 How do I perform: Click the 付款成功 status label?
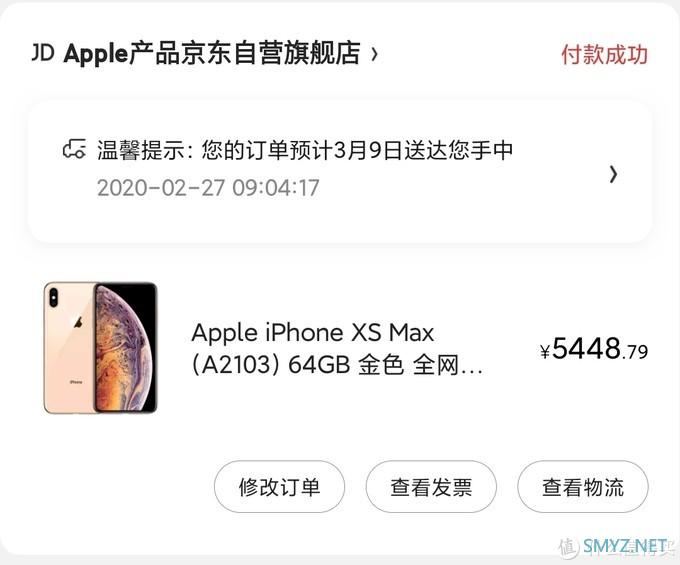point(604,55)
